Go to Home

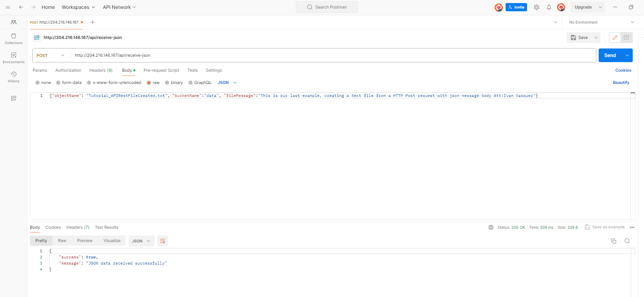[x=48, y=7]
